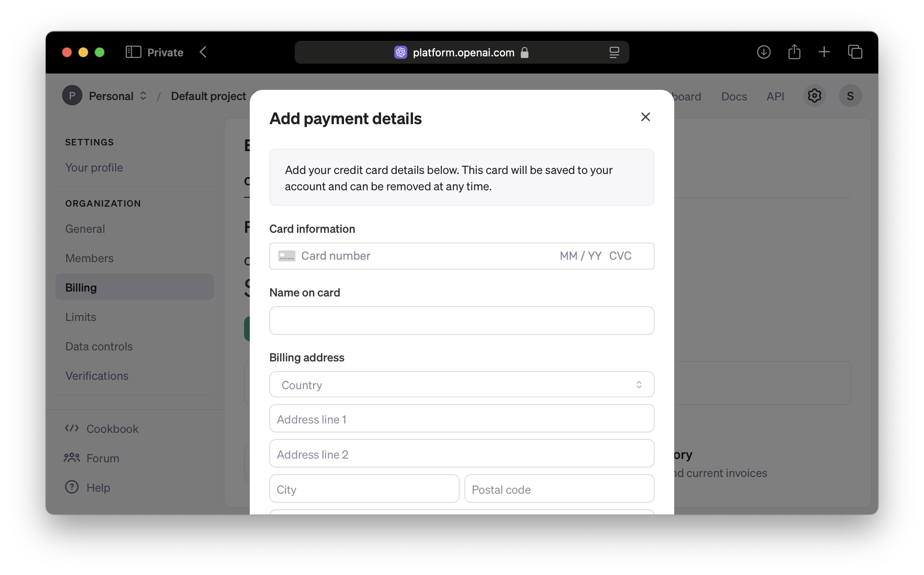Click the OpenAI site favicon in the address bar
This screenshot has width=924, height=575.
pos(401,52)
